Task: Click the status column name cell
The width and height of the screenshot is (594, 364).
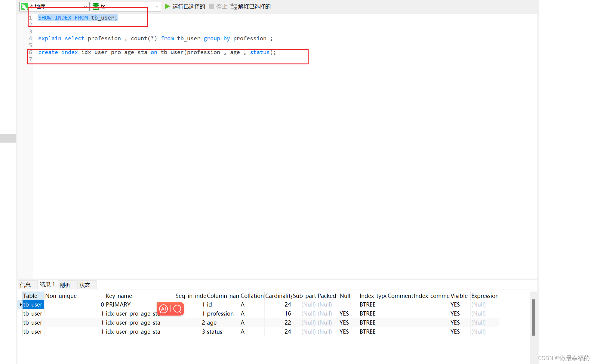Action: [223, 332]
